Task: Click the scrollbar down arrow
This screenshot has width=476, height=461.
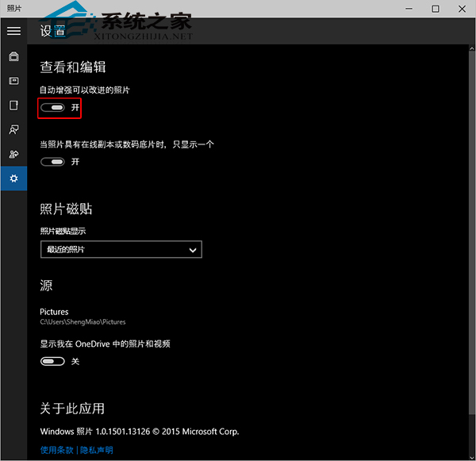Action: 472,457
